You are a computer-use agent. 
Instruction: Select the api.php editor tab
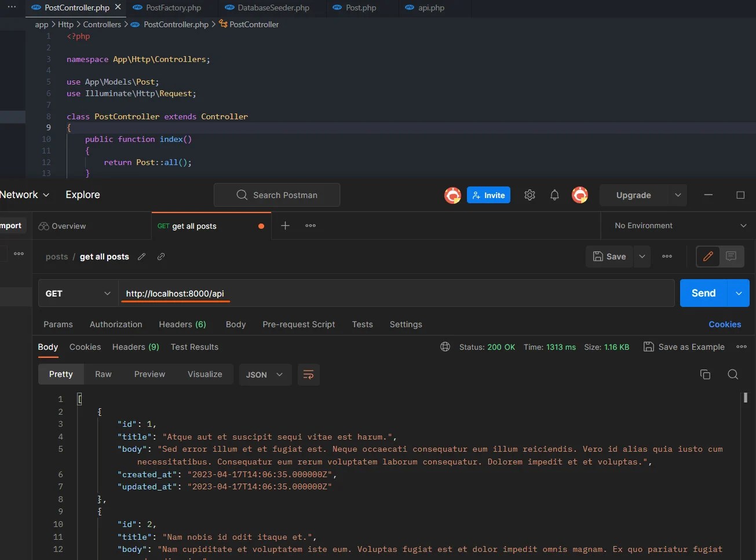[x=432, y=8]
